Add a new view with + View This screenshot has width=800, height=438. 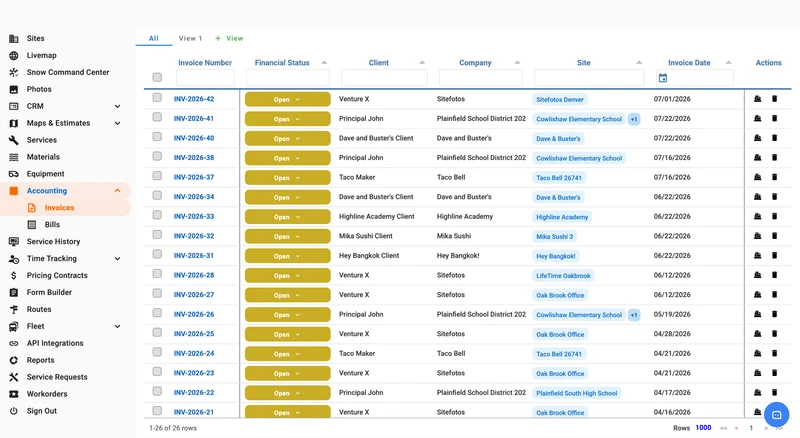coord(229,38)
